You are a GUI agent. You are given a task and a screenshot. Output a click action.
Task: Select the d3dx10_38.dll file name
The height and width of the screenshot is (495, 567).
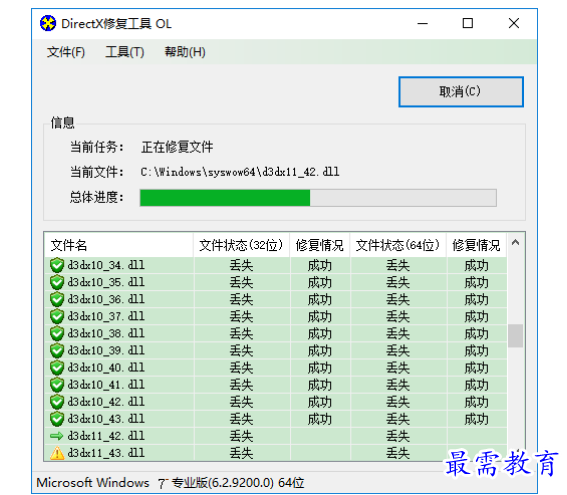click(106, 333)
